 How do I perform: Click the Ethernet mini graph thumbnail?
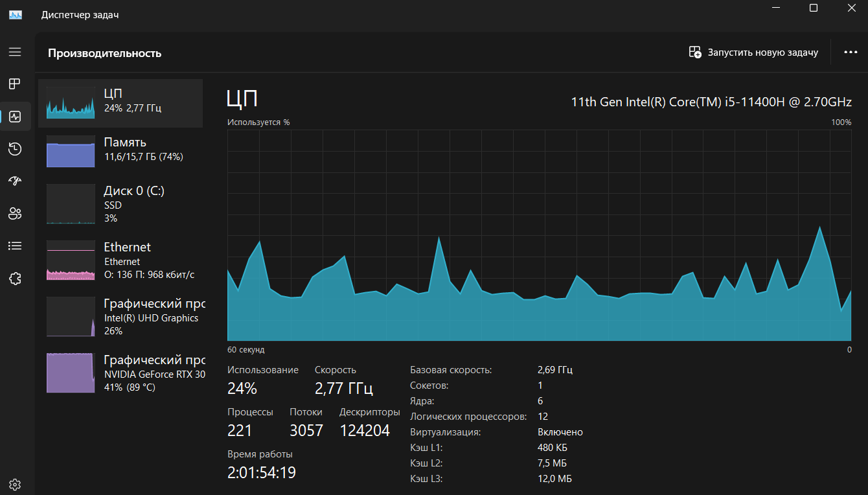71,260
